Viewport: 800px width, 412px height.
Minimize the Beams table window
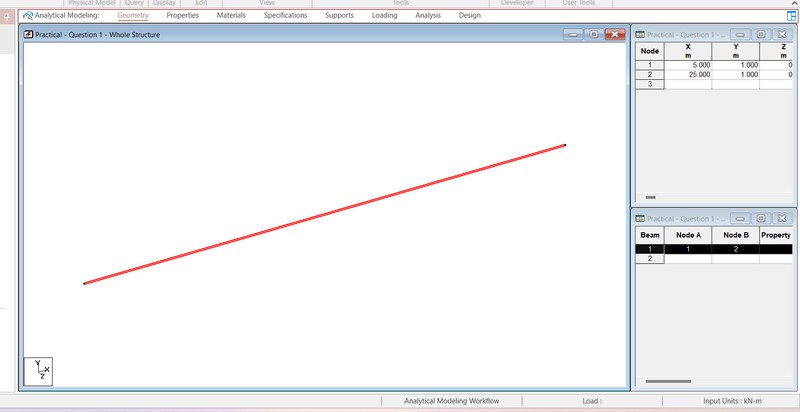point(740,219)
